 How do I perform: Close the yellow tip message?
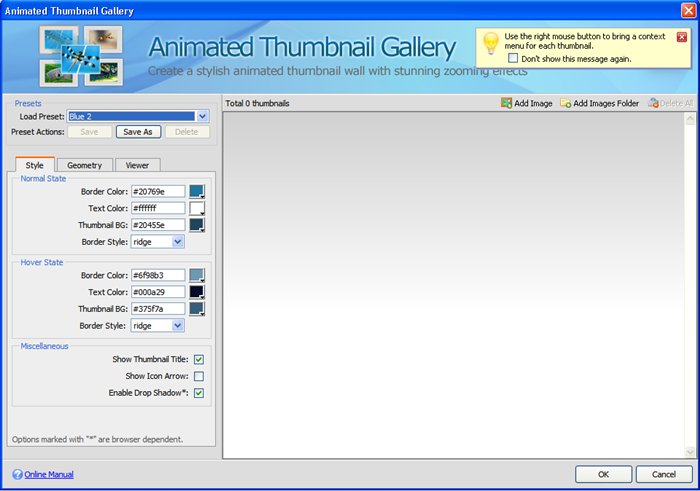pyautogui.click(x=682, y=37)
